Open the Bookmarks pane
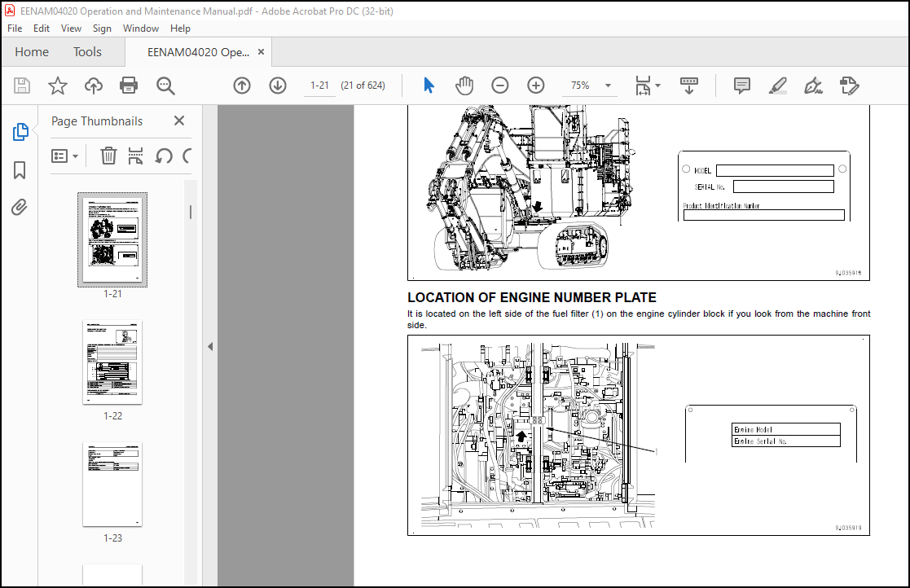 20,170
